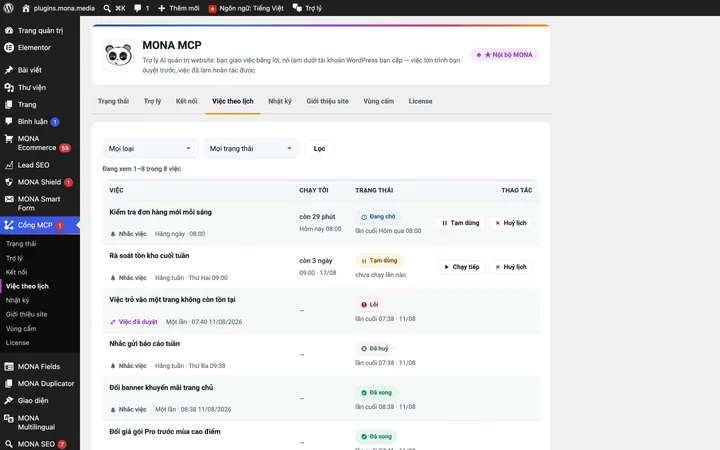Open the comments bubble in the admin bar
The height and width of the screenshot is (450, 720).
[x=137, y=8]
